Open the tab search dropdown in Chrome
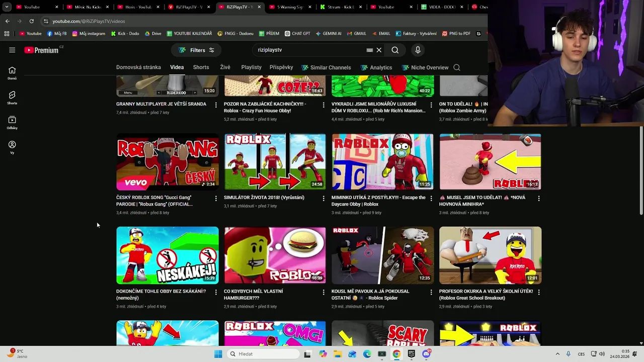The width and height of the screenshot is (644, 362). (x=7, y=7)
